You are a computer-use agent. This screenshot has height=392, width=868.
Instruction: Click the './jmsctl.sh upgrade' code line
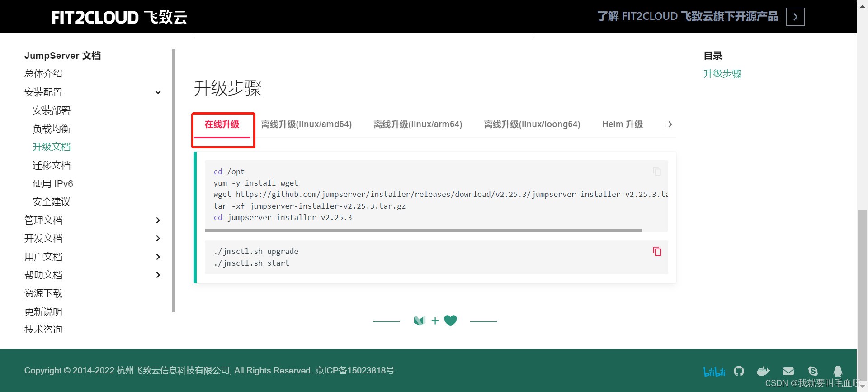click(256, 251)
